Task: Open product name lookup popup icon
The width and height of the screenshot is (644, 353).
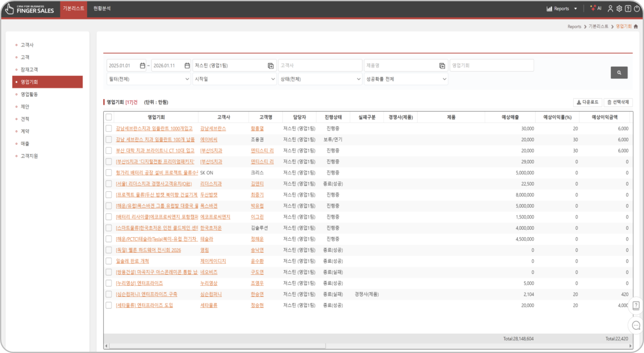Action: 442,66
